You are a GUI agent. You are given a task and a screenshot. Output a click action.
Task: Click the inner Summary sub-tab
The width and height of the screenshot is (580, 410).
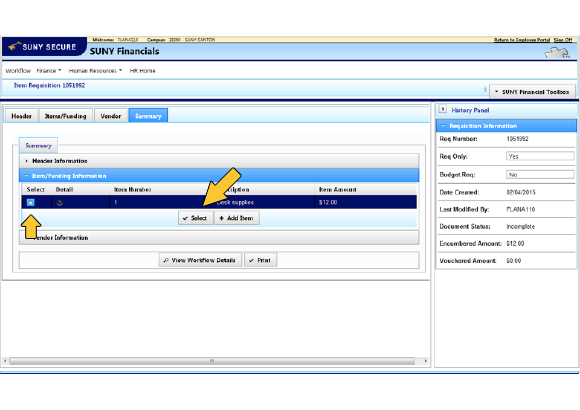coord(38,145)
